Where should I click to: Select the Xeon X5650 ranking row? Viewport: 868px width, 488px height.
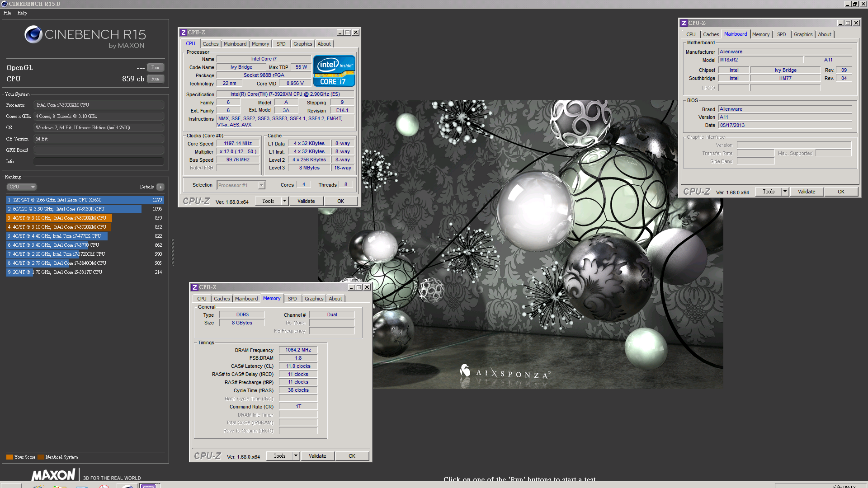pos(85,200)
